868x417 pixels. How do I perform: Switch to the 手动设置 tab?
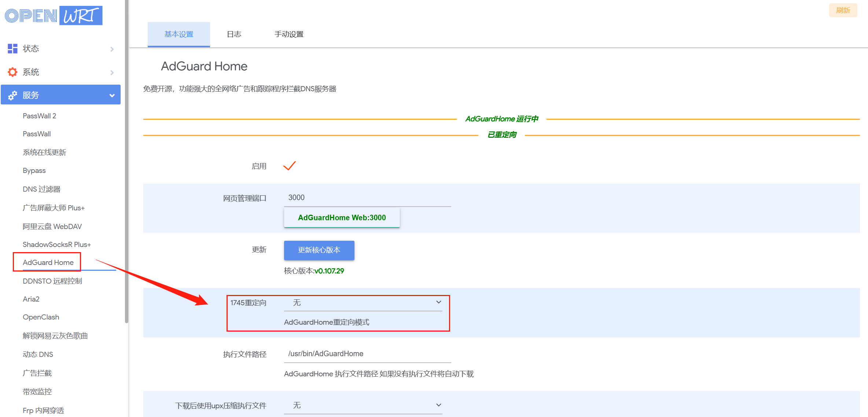coord(289,34)
